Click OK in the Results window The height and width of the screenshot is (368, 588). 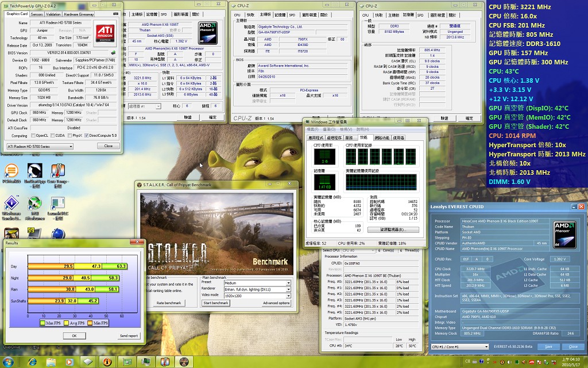[74, 336]
